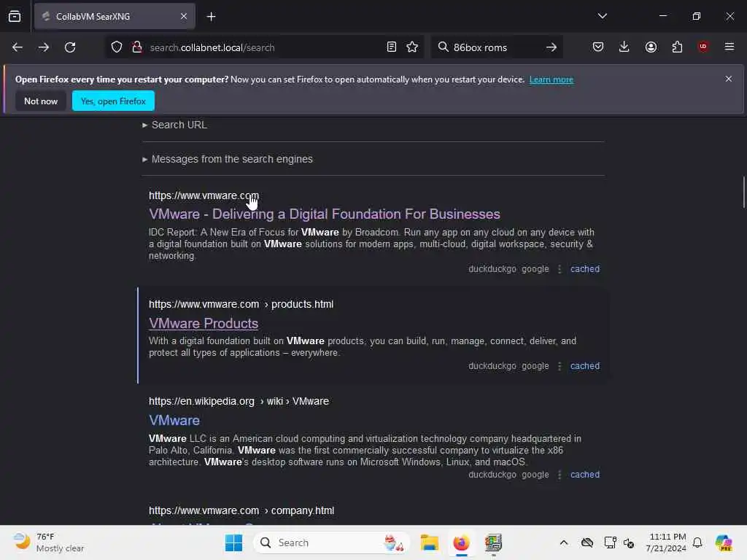Screen dimensions: 747x560
Task: Click the muted volume tray icon
Action: (x=628, y=542)
